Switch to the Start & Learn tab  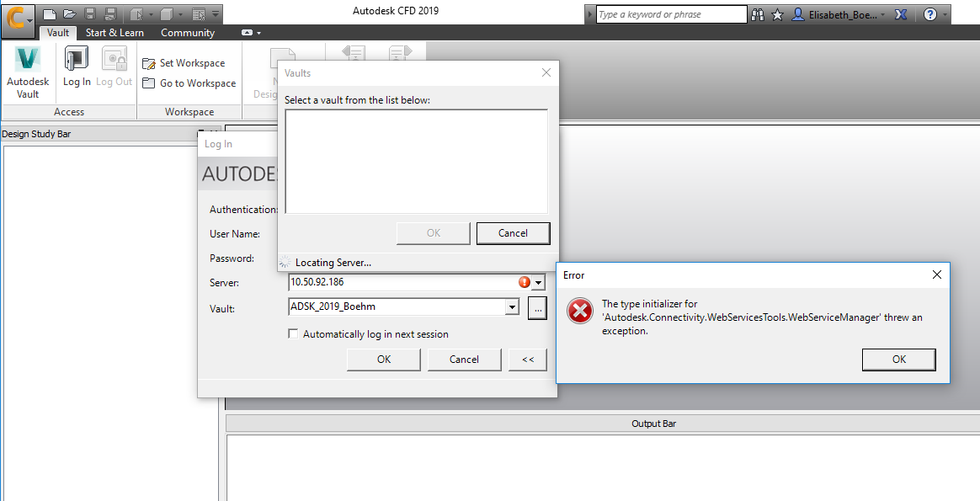point(115,33)
